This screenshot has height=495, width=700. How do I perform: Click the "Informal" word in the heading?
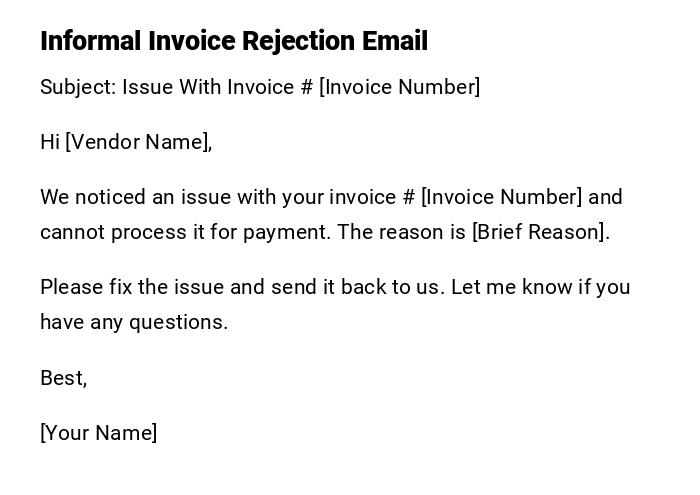(x=92, y=41)
